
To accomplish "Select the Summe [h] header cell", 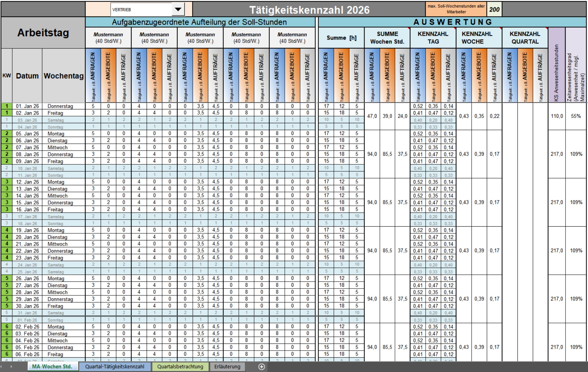I will pos(341,38).
